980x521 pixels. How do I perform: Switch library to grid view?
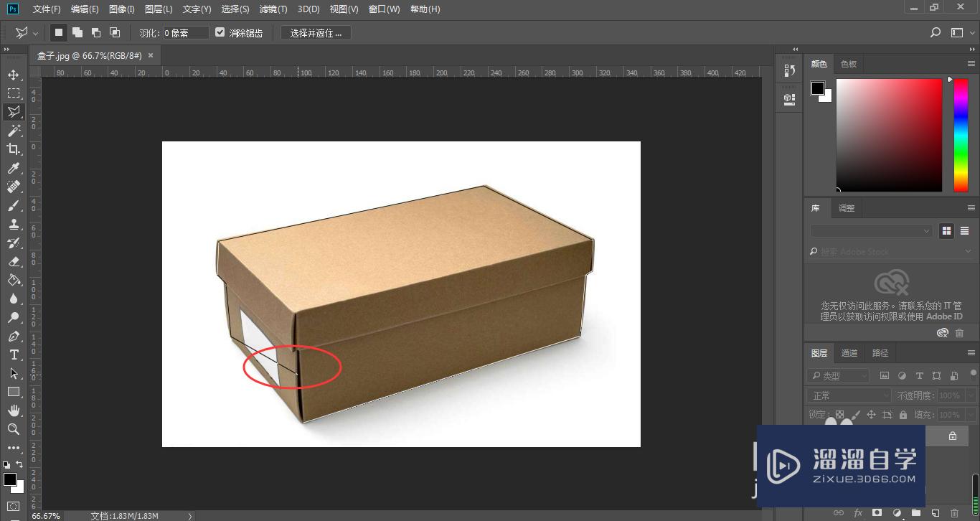point(947,230)
